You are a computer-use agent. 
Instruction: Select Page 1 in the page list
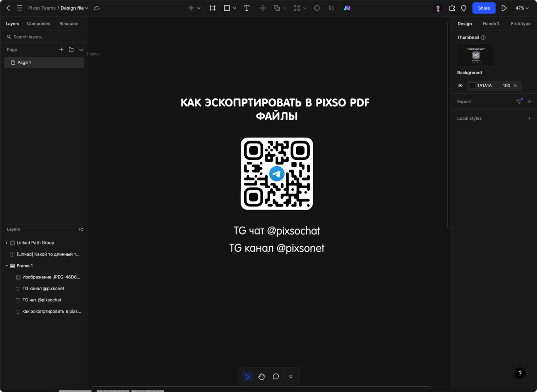pyautogui.click(x=44, y=63)
